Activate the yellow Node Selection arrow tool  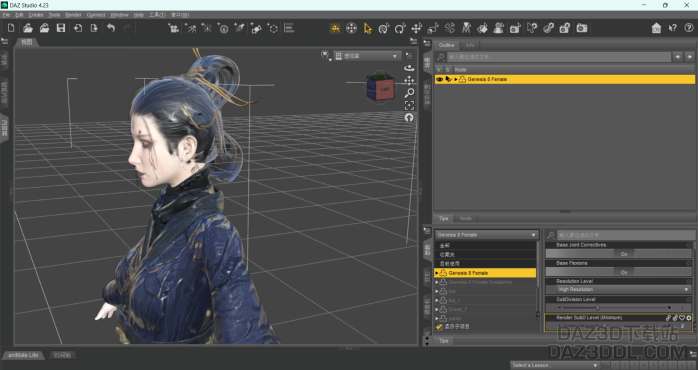(368, 28)
